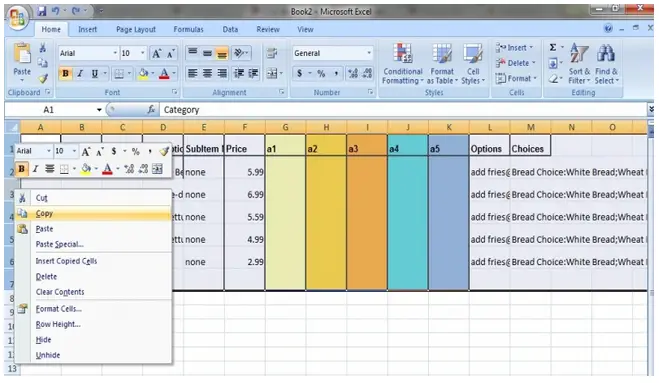Image resolution: width=659 pixels, height=383 pixels.
Task: Choose Cut from the context menu
Action: point(93,198)
